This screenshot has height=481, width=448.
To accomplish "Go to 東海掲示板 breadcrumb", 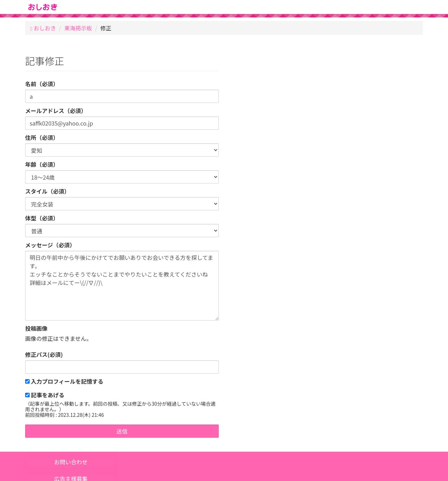I will [78, 28].
